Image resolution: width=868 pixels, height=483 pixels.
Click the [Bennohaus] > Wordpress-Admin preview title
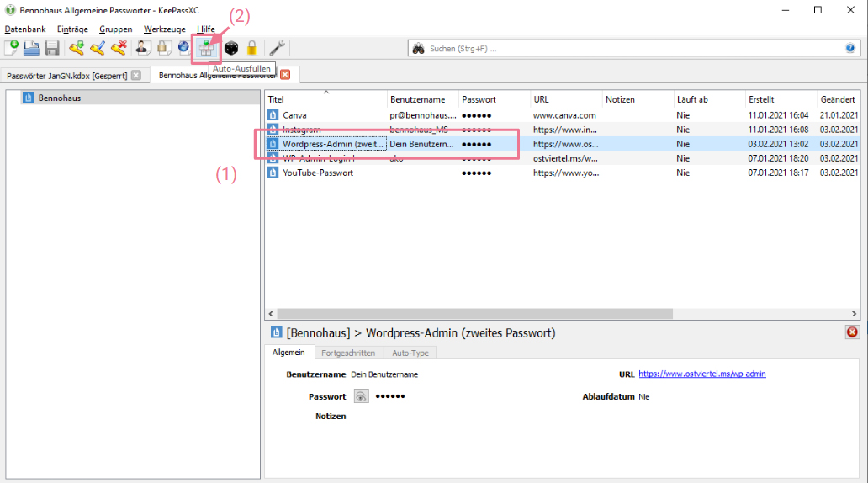click(421, 333)
